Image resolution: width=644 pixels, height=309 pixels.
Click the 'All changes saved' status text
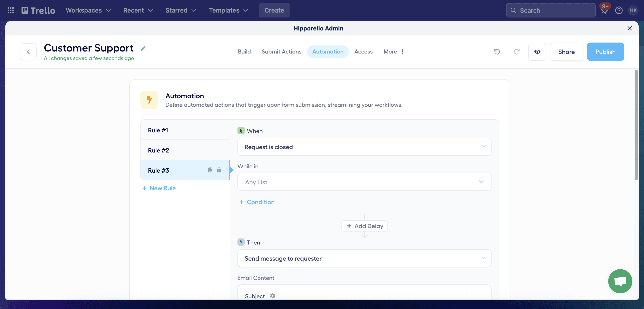[x=89, y=58]
